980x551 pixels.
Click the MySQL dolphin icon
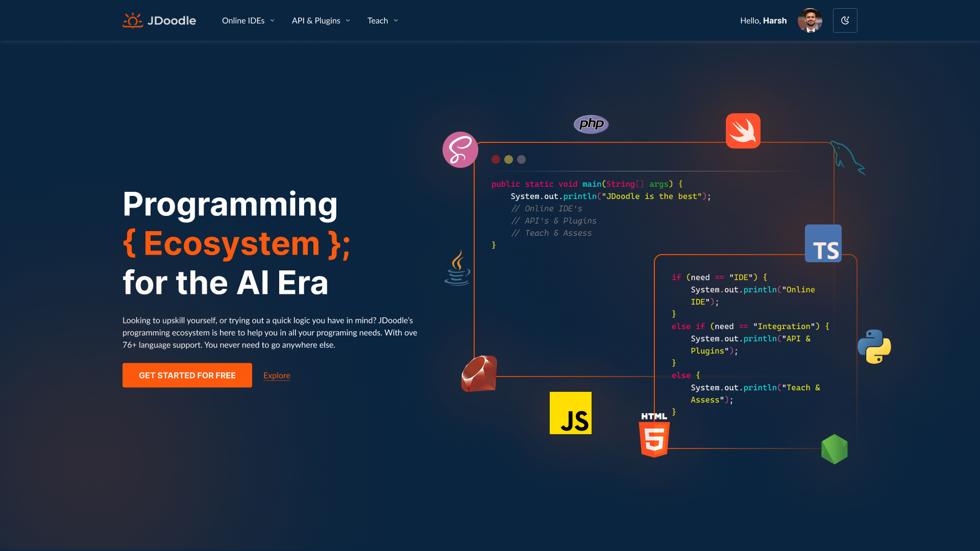point(848,158)
